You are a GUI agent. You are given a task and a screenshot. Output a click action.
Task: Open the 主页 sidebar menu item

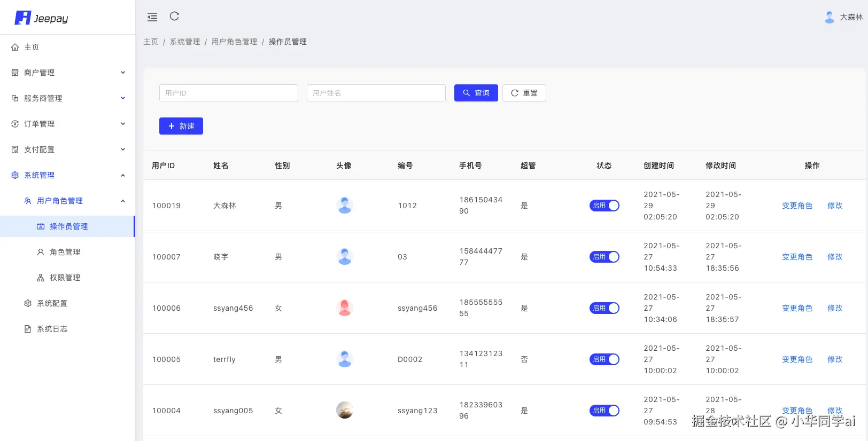pyautogui.click(x=67, y=47)
